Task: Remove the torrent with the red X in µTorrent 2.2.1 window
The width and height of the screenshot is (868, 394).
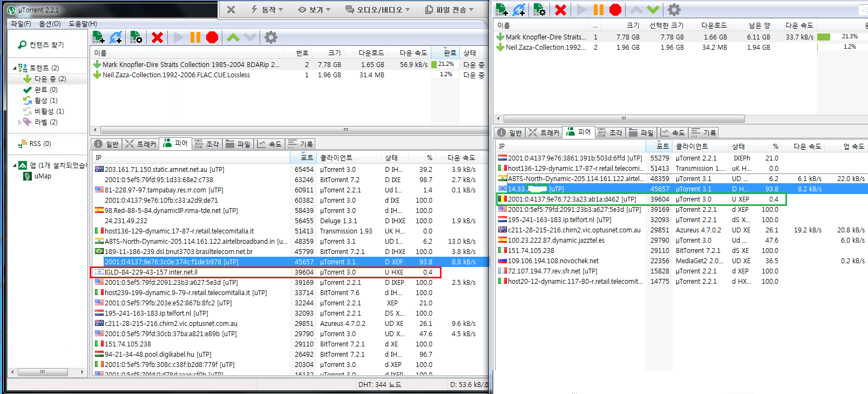Action: click(157, 37)
